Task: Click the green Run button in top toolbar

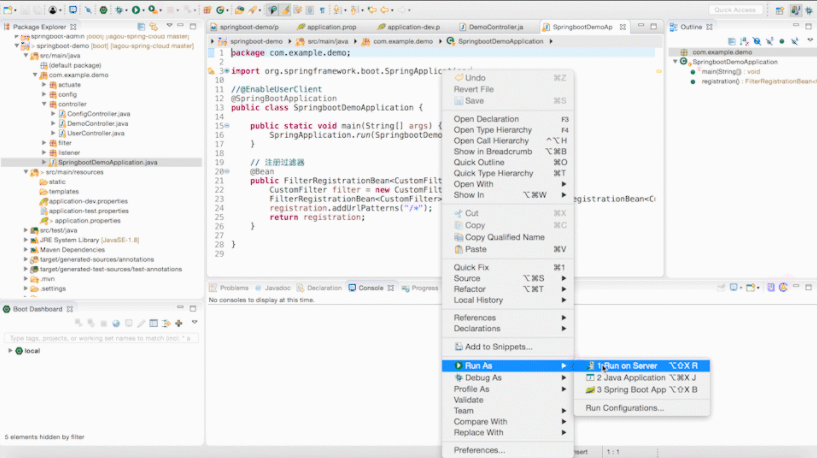Action: pos(136,10)
